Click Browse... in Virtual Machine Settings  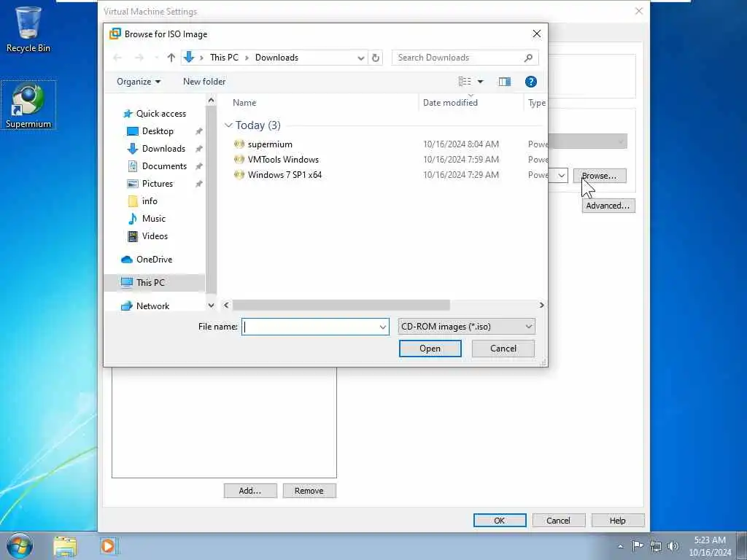click(600, 176)
